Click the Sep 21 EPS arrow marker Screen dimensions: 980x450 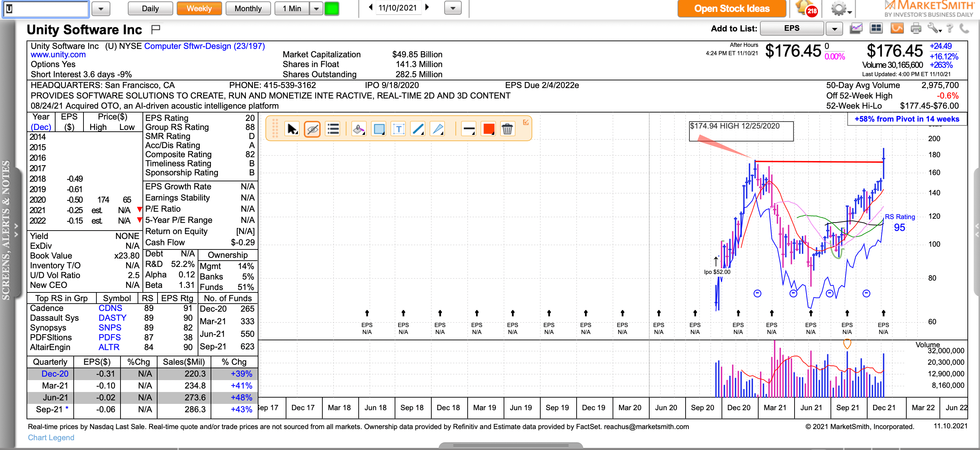(847, 313)
